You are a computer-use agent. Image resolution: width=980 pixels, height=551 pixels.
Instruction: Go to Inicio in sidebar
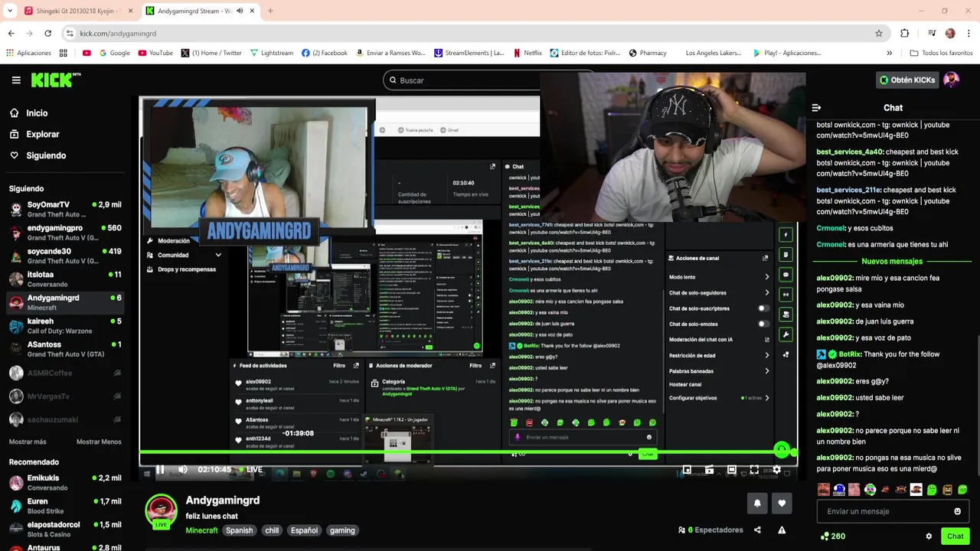[28, 113]
